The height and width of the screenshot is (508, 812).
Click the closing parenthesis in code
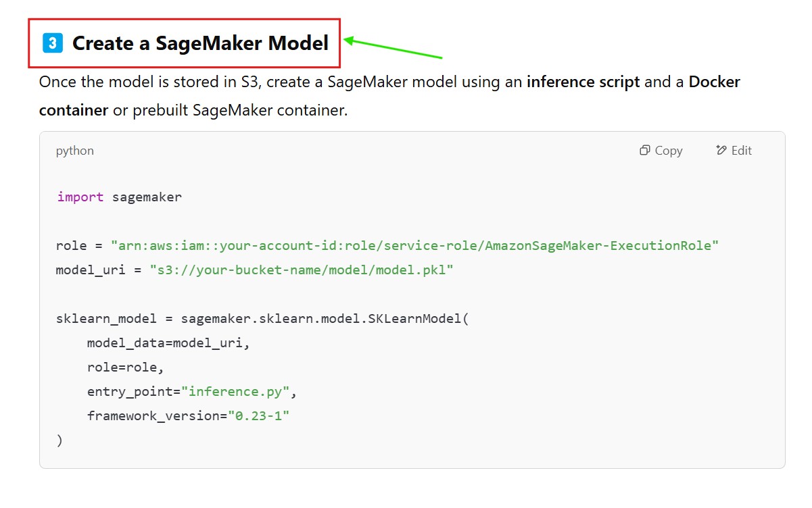(59, 440)
